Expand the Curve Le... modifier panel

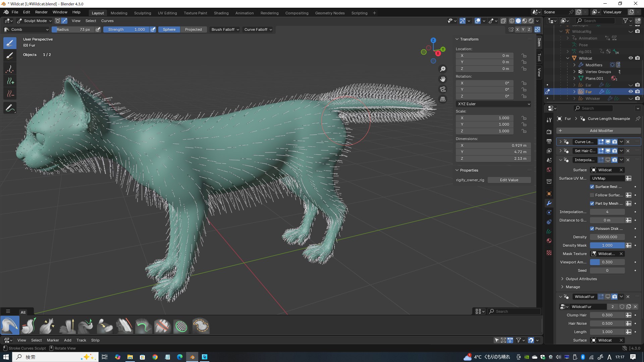[560, 142]
